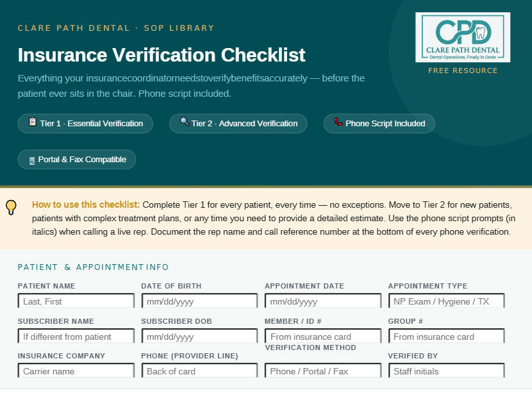Click the Verification Method field

coord(323,371)
